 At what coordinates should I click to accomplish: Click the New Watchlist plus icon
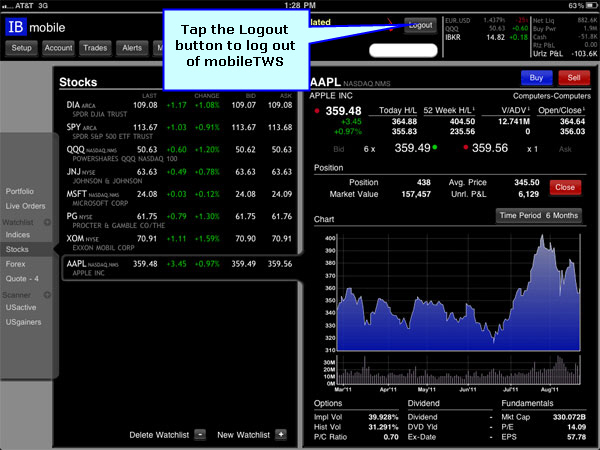coord(280,435)
